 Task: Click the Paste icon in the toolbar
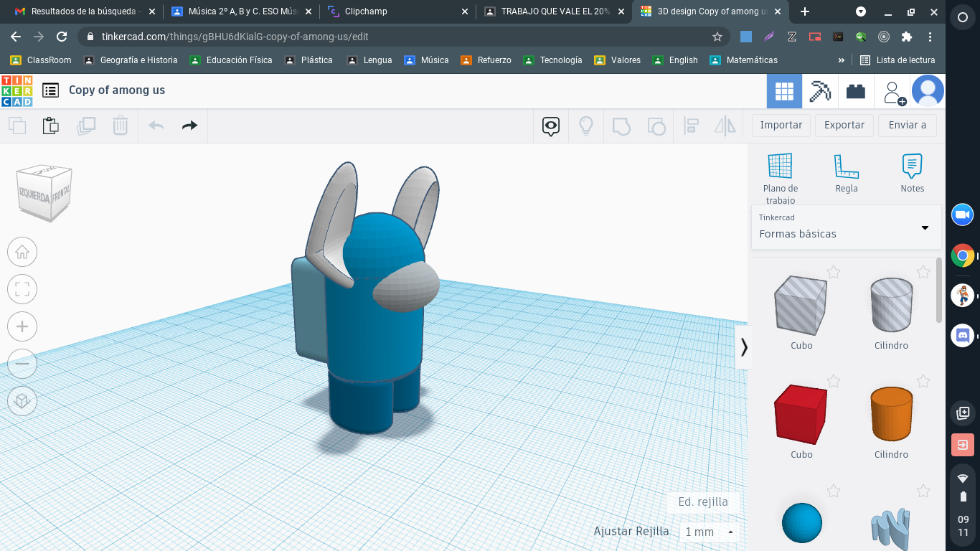click(50, 126)
